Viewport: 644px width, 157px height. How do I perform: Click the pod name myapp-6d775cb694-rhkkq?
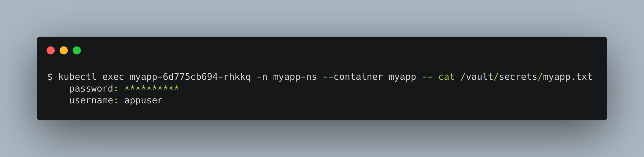click(x=190, y=77)
